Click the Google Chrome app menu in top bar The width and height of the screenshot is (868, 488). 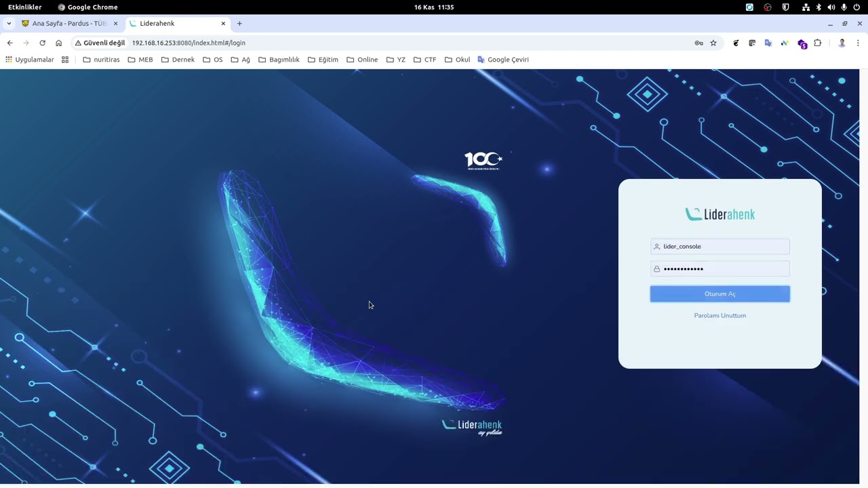click(x=87, y=7)
